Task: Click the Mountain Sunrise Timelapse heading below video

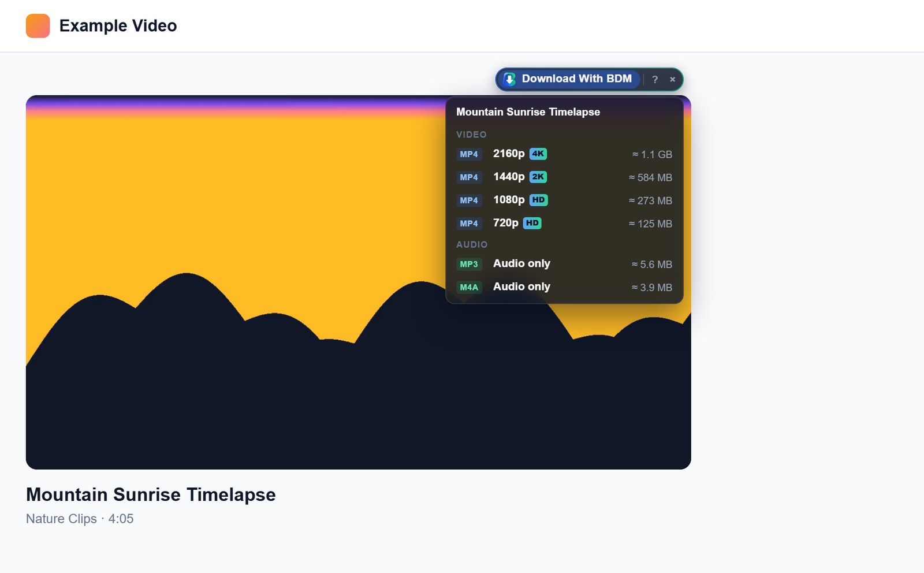Action: 151,495
